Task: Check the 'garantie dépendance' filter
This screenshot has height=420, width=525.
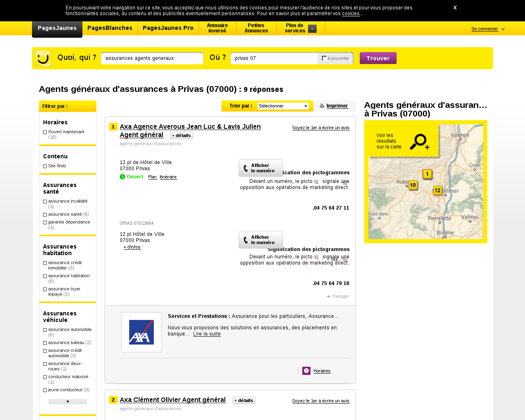Action: (45, 222)
